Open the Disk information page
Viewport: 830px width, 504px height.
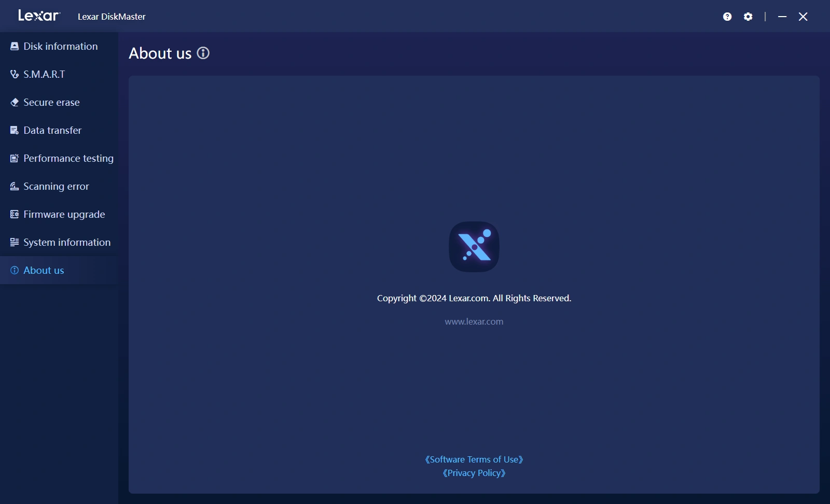tap(59, 46)
